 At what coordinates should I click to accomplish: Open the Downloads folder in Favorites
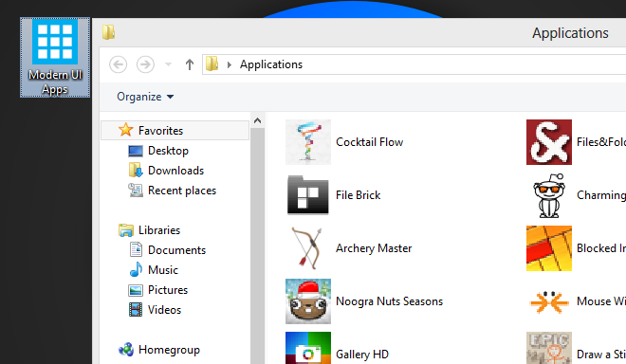point(167,171)
